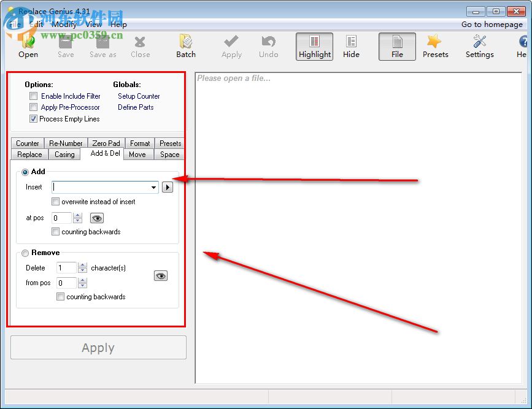
Task: Switch to the Zero Pad tab
Action: 106,143
